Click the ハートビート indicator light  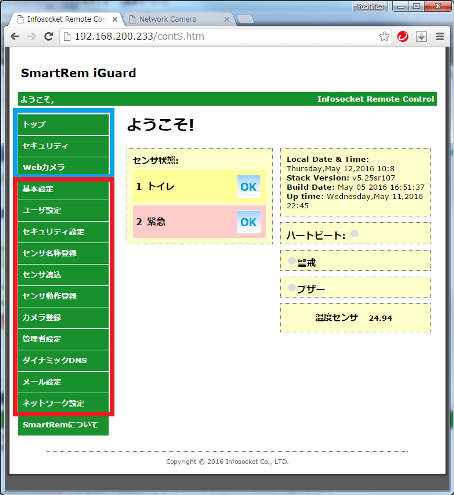[x=355, y=233]
